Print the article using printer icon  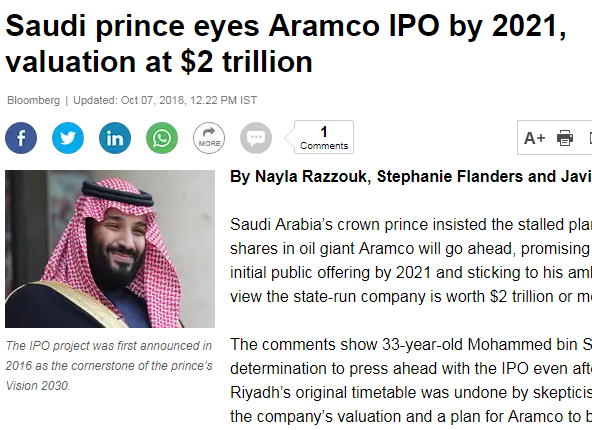coord(565,138)
